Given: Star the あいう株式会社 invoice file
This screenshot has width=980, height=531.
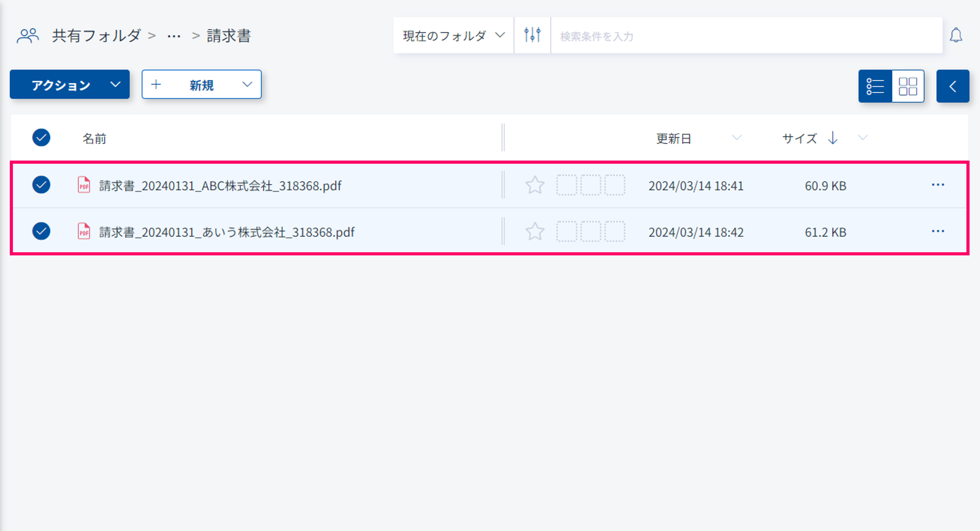Looking at the screenshot, I should point(535,232).
